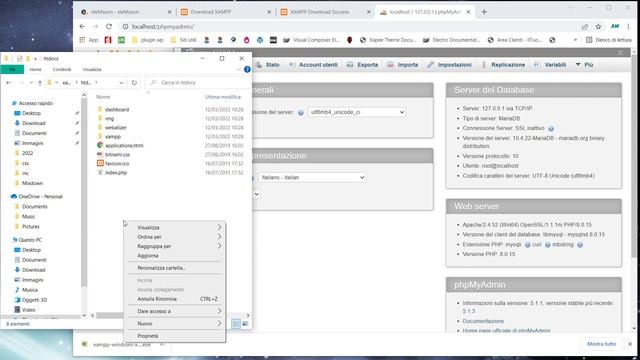
Task: Open phpMyAdmin Account utenti tab
Action: [313, 65]
